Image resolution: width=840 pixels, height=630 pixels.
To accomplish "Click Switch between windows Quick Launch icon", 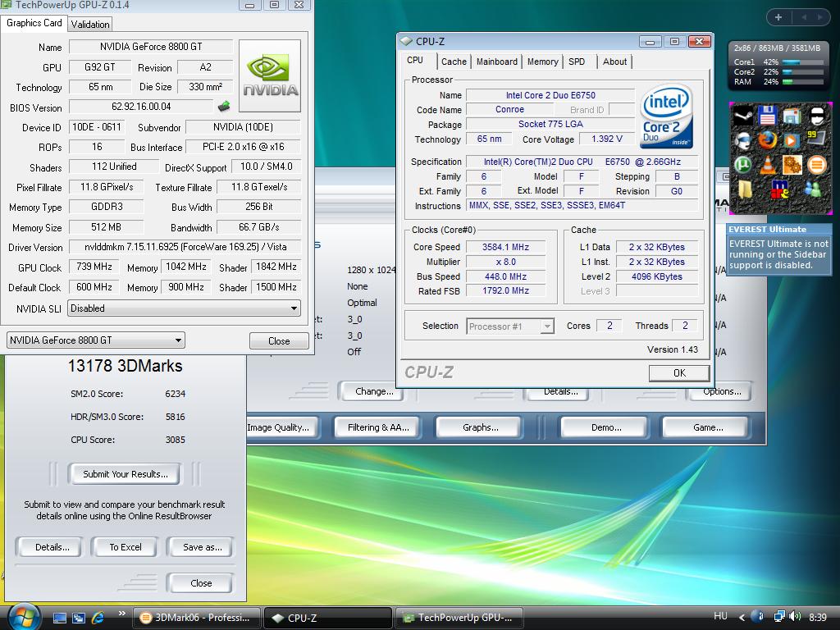I will tap(79, 618).
